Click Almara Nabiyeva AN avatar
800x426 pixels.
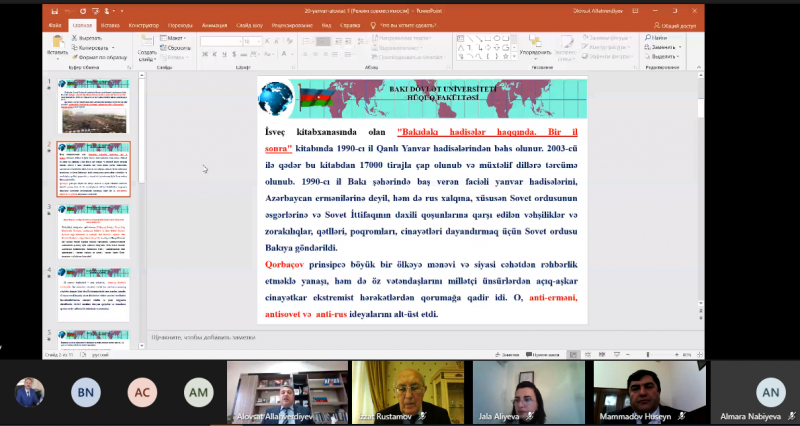tap(770, 392)
